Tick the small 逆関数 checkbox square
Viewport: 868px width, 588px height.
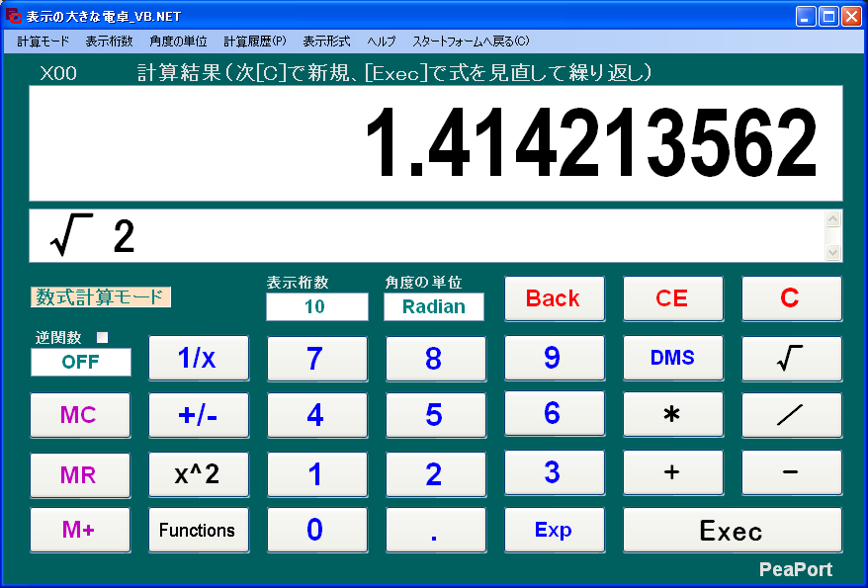pos(101,338)
